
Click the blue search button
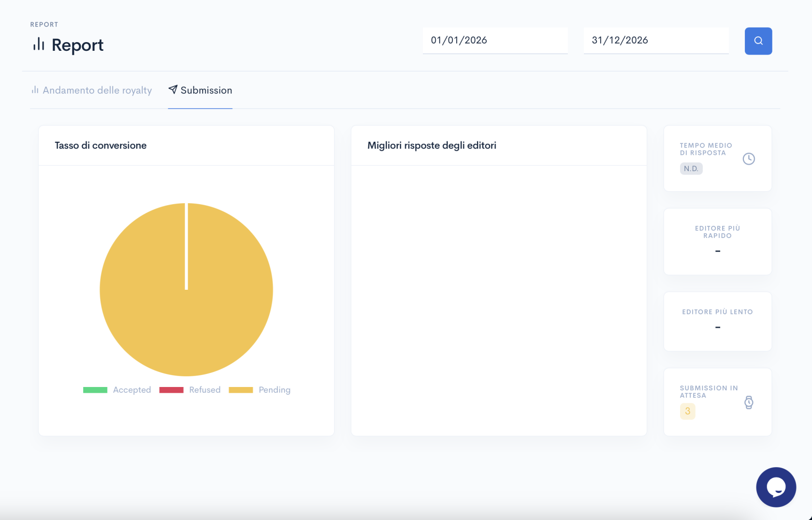tap(758, 41)
